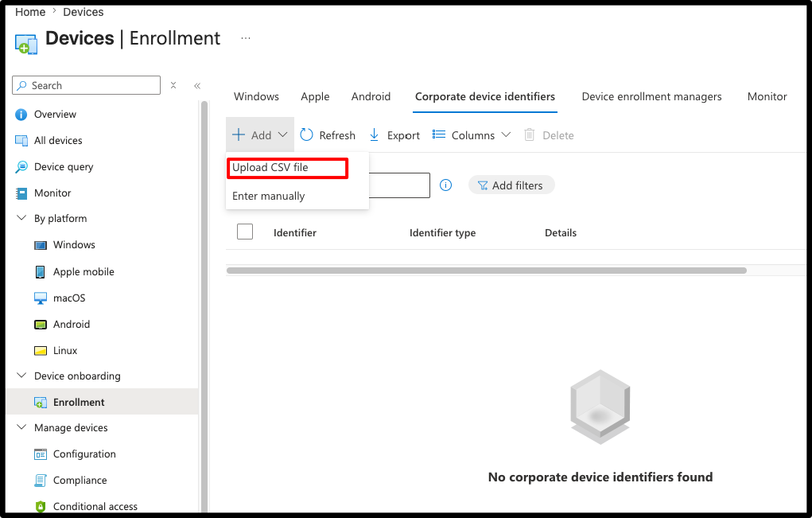Viewport: 812px width, 518px height.
Task: Open All devices in the sidebar
Action: [x=58, y=140]
